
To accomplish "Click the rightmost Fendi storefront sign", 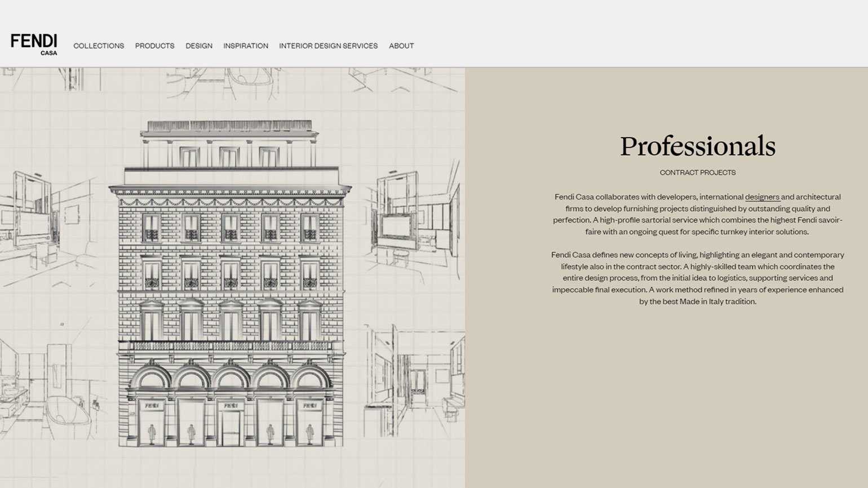I will (309, 405).
